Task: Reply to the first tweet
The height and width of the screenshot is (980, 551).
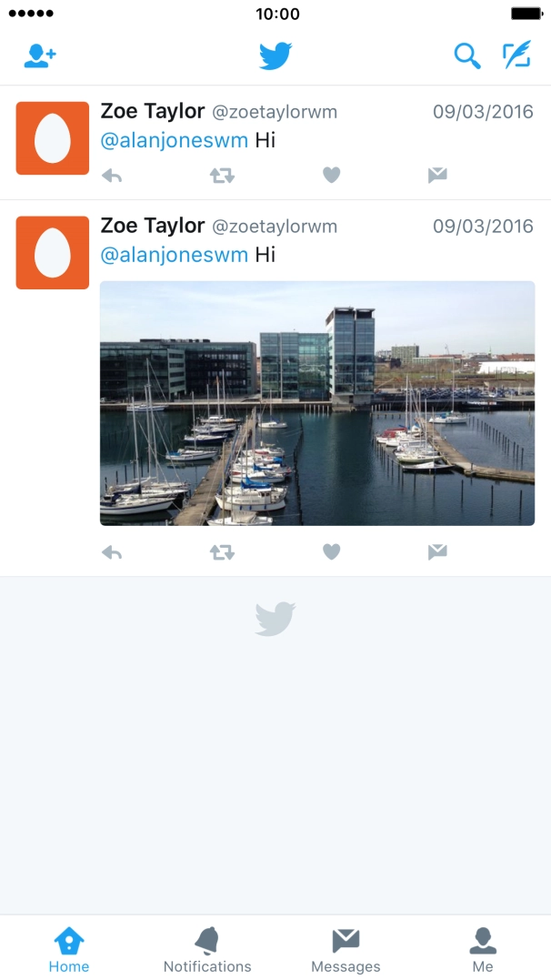Action: tap(112, 174)
